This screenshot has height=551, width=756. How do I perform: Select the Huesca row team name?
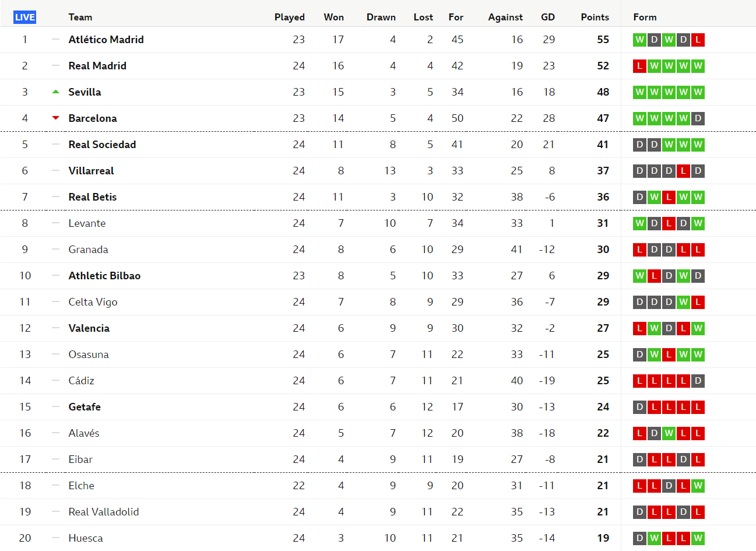click(86, 538)
